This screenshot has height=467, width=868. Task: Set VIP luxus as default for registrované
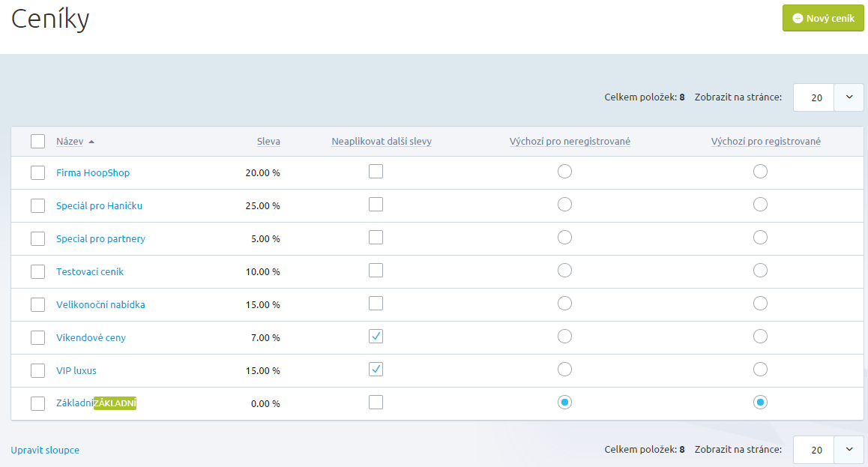click(x=760, y=369)
